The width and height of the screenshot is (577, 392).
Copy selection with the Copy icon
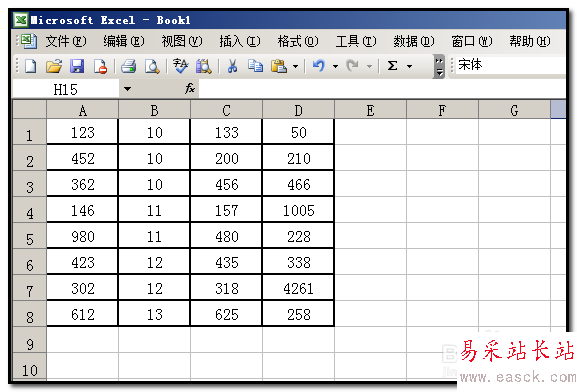pos(255,66)
